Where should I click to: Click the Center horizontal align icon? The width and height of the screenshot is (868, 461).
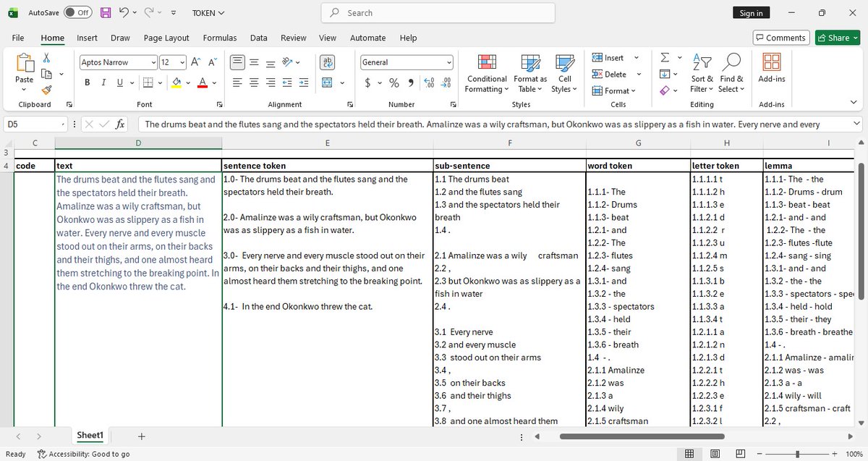tap(252, 83)
